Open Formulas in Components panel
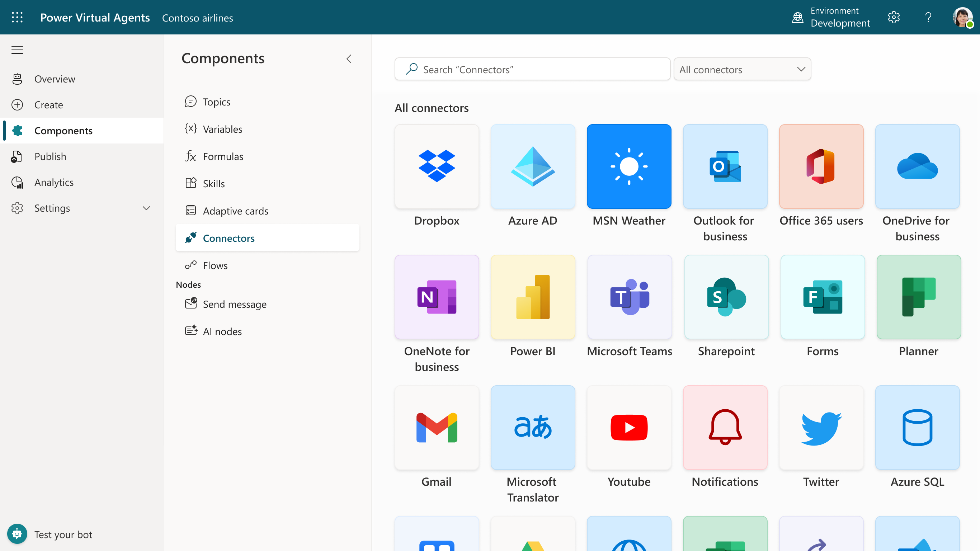Screen dimensions: 980x551 pyautogui.click(x=268, y=156)
